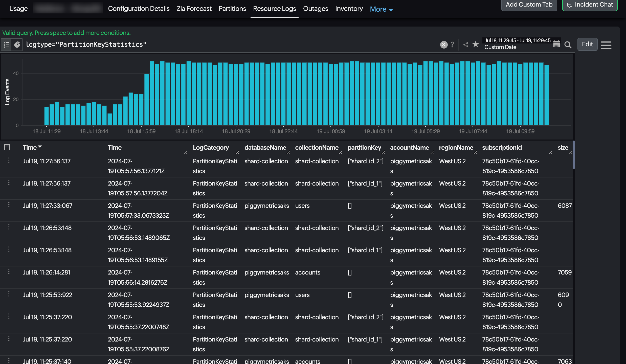Share the current query
Screen dimensions: 626x364
[465, 44]
